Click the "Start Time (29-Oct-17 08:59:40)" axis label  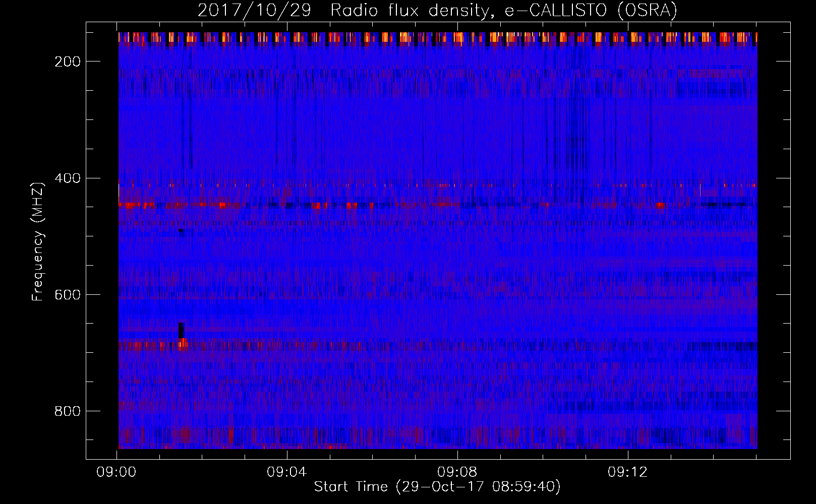pos(437,487)
